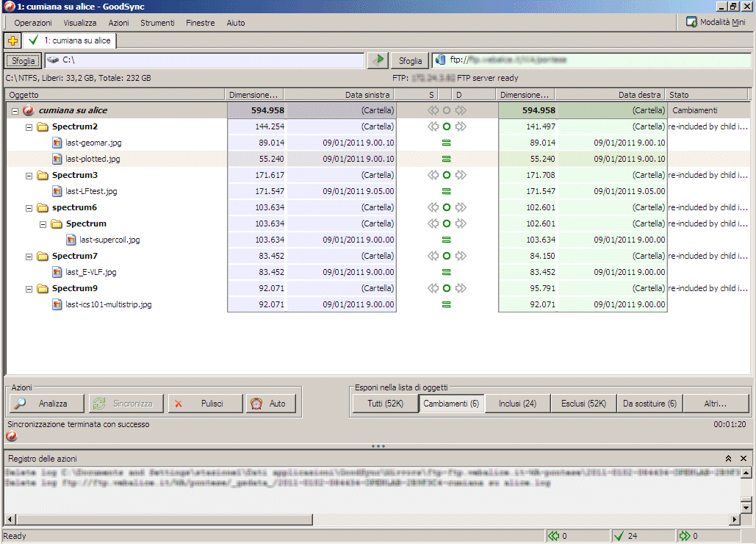
Task: Open the Strumenti menu
Action: tap(158, 23)
